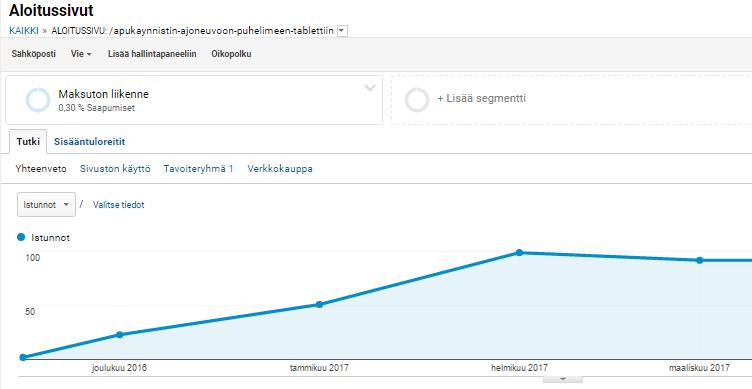Click the maaliskuu 2017 data point
The image size is (752, 389).
click(x=700, y=260)
